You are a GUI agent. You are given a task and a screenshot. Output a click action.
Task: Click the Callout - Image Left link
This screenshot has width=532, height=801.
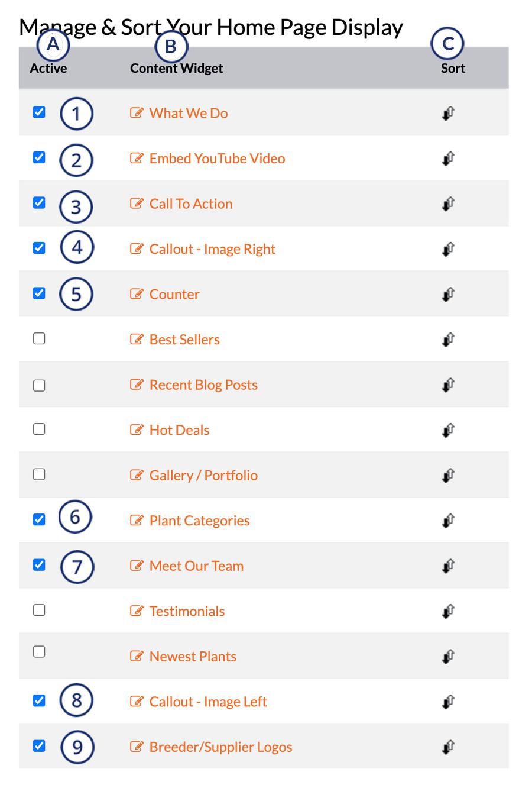point(207,702)
